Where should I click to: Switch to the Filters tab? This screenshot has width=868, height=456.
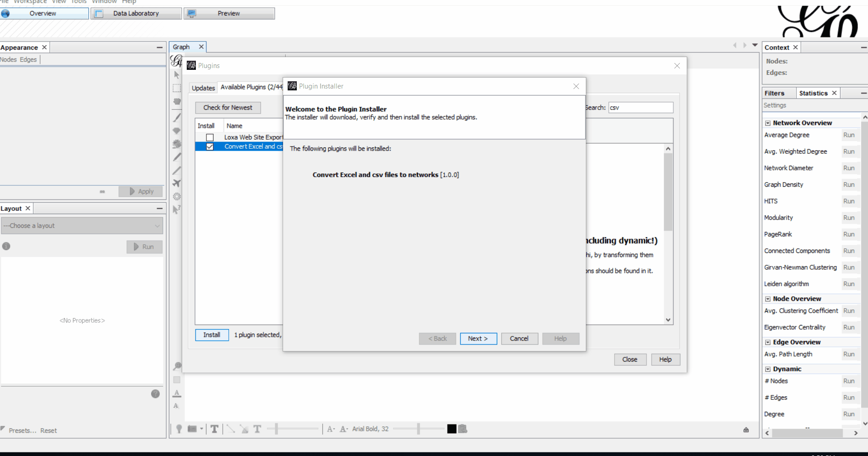[774, 93]
